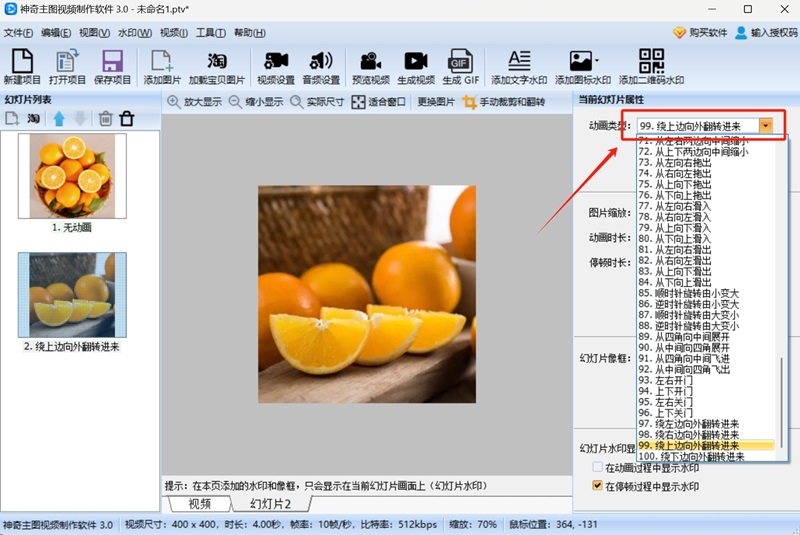Choose animation 96. 上下关门
Image resolution: width=800 pixels, height=535 pixels.
665,413
